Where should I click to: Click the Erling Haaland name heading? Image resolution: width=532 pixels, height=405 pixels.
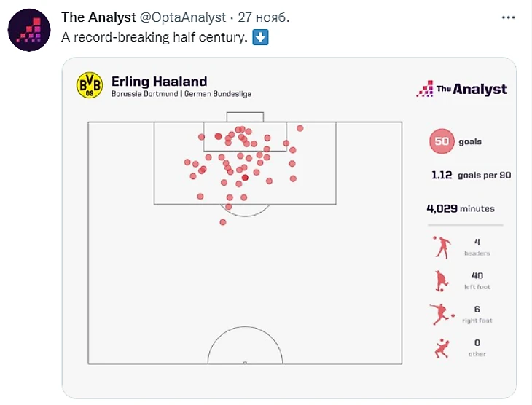pos(159,82)
